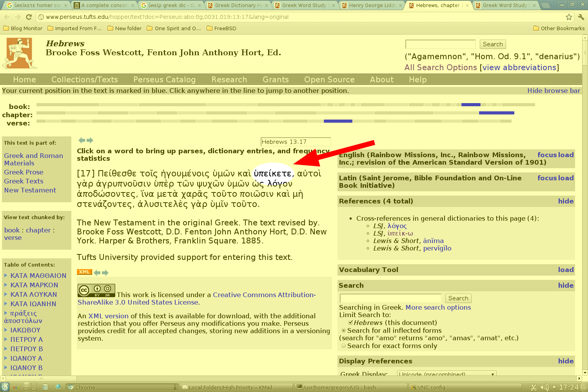Go to next passage with top right arrow
This screenshot has height=392, width=588.
point(90,140)
